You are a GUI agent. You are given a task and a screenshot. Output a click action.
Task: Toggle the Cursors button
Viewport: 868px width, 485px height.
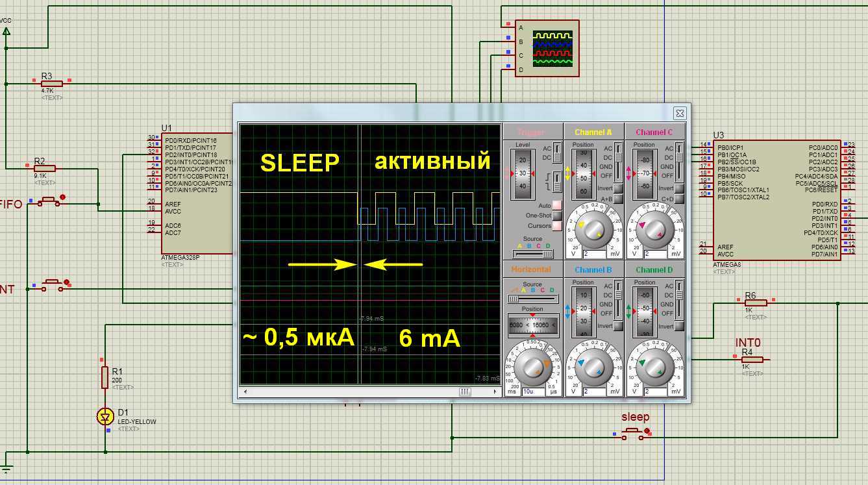click(x=557, y=226)
